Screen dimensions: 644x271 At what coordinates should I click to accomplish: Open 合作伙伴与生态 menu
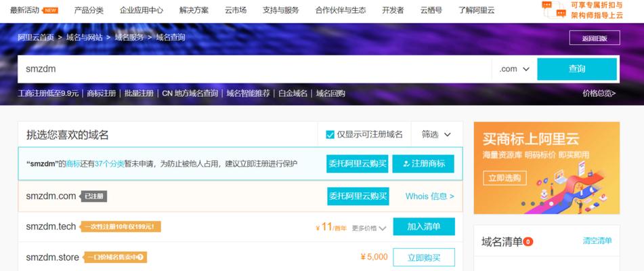pos(341,10)
